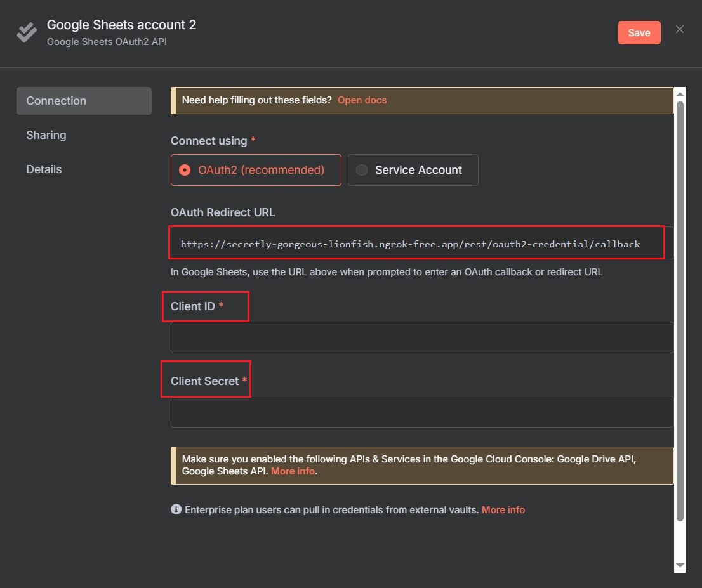
Task: Click the credential name Google Sheets account 2
Action: click(122, 25)
